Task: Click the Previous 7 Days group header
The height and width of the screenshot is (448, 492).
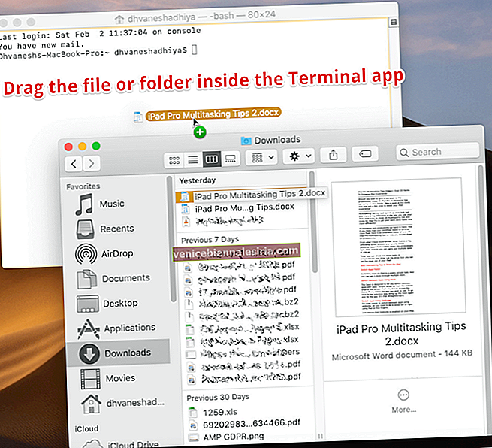Action: [x=210, y=240]
